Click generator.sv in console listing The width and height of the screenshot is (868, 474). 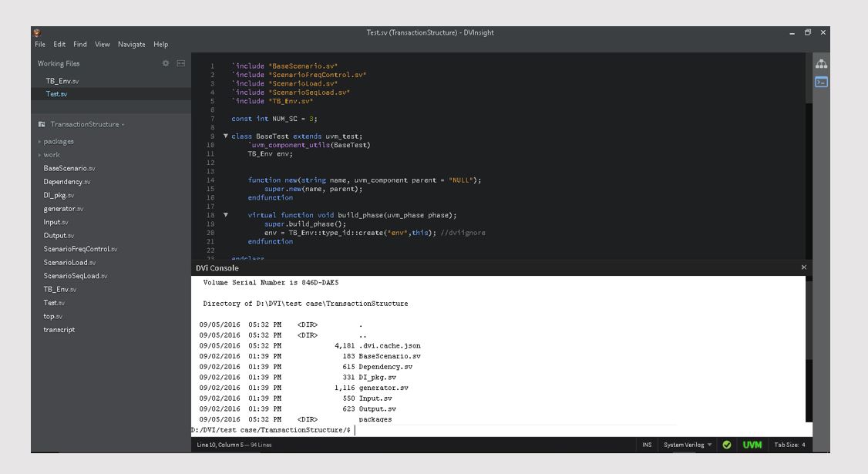tap(384, 388)
